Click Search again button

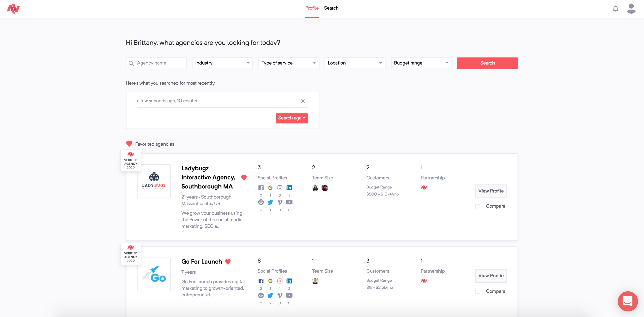click(292, 118)
